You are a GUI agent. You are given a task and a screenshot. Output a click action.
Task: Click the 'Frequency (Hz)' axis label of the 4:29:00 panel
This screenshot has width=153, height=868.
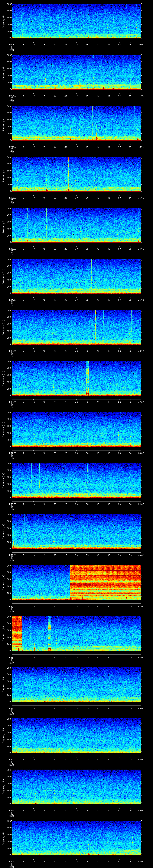[x=3, y=21]
